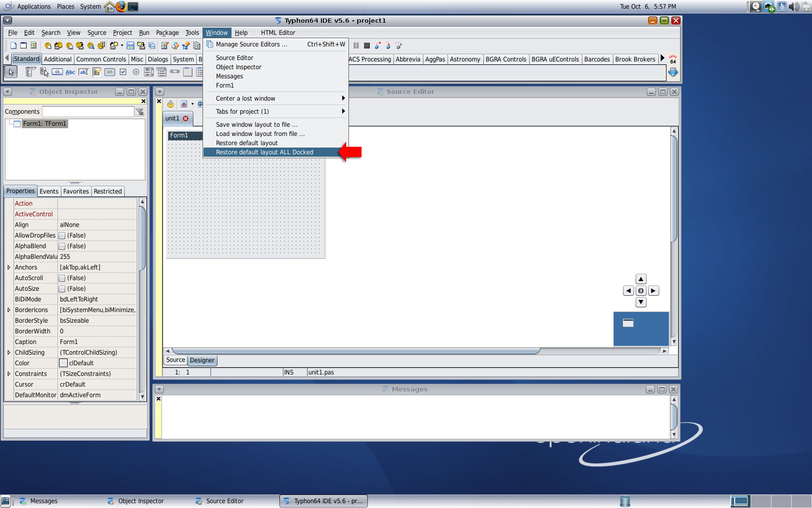Click the New Form toolbar icon
Viewport: 812px width, 508px height.
(x=23, y=45)
